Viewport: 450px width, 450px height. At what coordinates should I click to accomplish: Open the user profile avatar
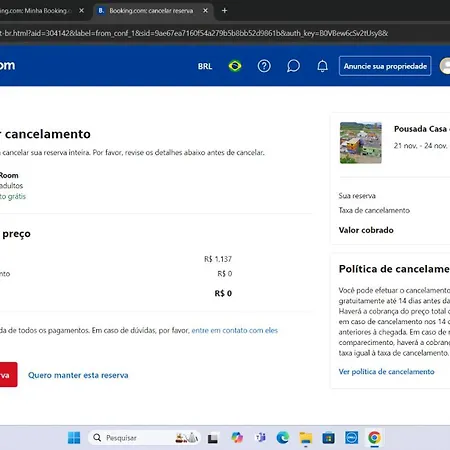point(445,66)
